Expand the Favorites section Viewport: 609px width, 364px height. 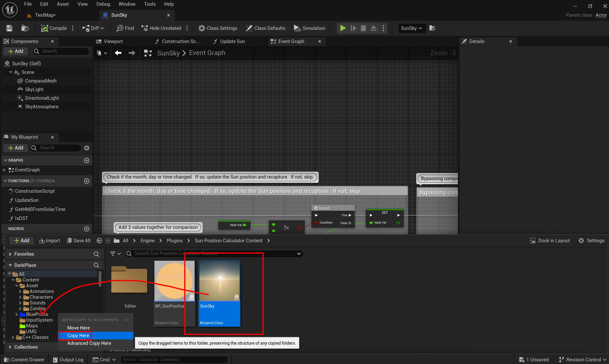click(x=10, y=254)
